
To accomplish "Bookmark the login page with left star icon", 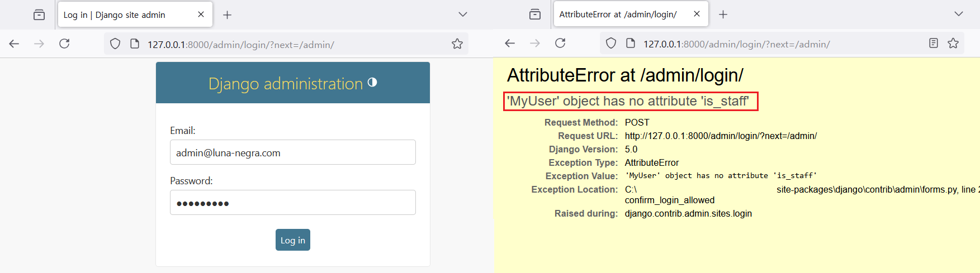I will [x=457, y=44].
